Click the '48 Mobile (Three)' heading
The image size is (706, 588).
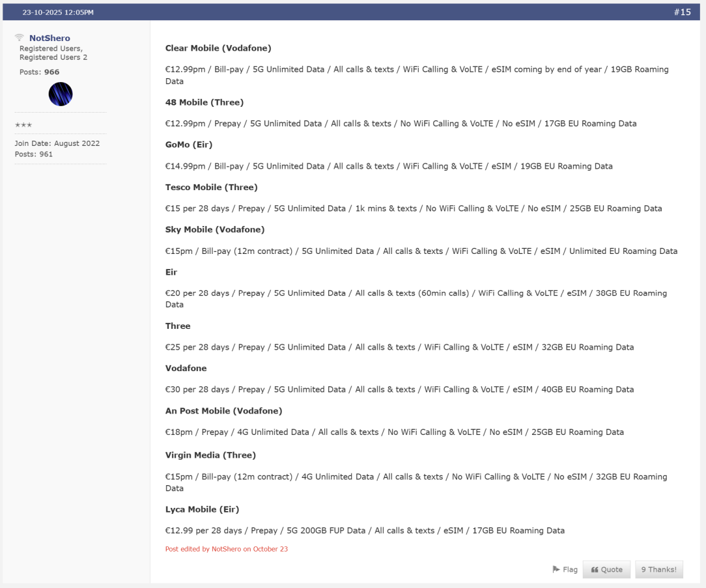click(205, 102)
